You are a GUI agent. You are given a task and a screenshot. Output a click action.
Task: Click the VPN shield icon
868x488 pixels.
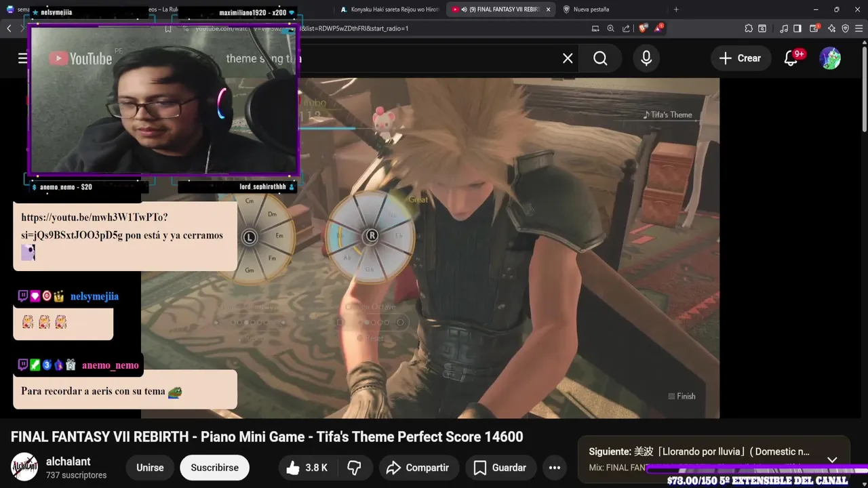[x=845, y=28]
